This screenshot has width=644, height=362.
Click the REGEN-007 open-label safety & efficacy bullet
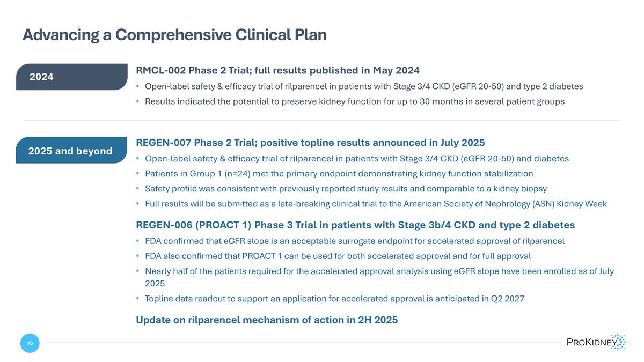click(x=357, y=159)
